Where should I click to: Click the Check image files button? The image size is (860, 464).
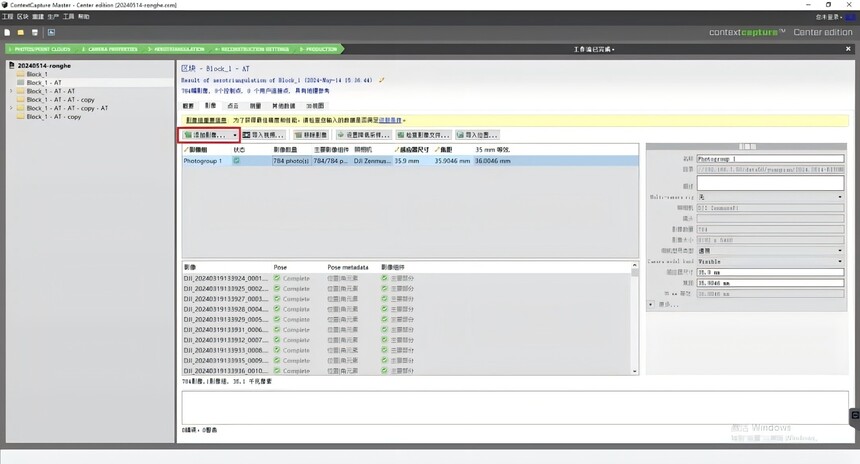(x=423, y=135)
